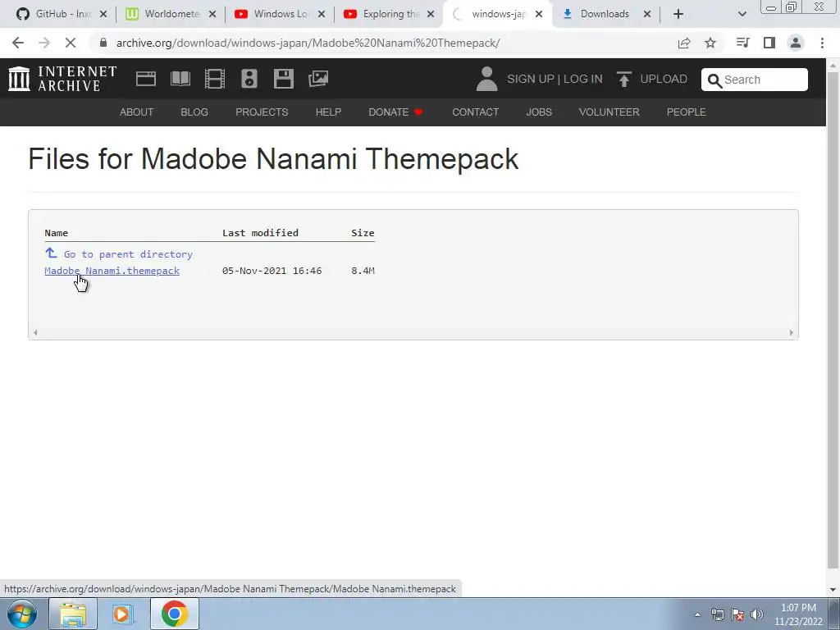Viewport: 840px width, 630px height.
Task: Click the page vertical scrollbar
Action: [x=833, y=322]
